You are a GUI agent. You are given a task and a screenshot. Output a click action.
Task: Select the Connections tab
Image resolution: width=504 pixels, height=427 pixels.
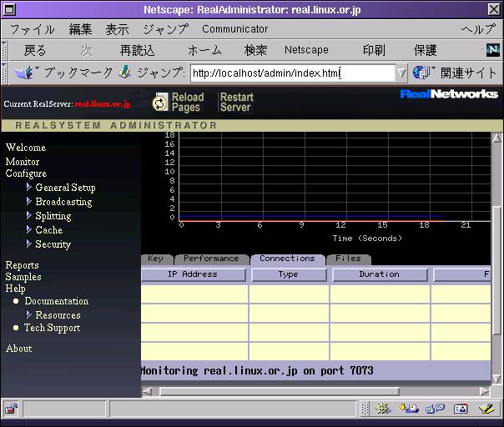coord(288,259)
